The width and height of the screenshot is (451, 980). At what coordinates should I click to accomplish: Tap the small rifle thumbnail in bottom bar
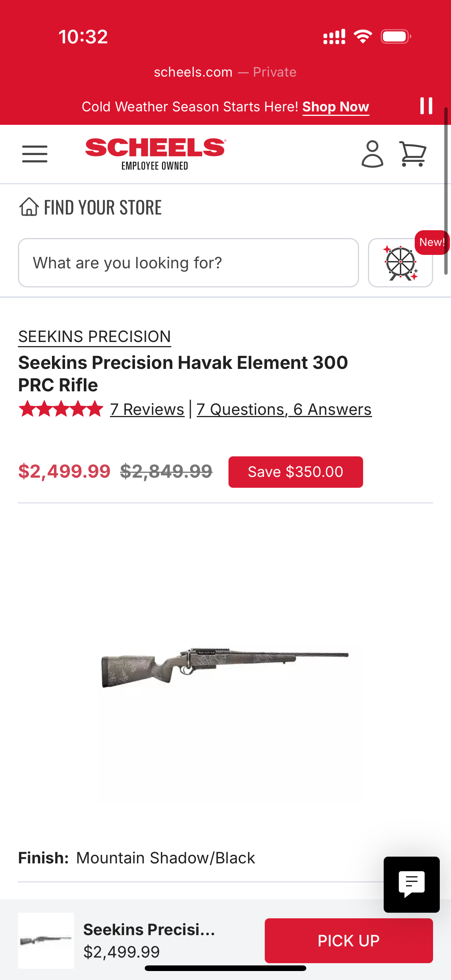[x=46, y=940]
